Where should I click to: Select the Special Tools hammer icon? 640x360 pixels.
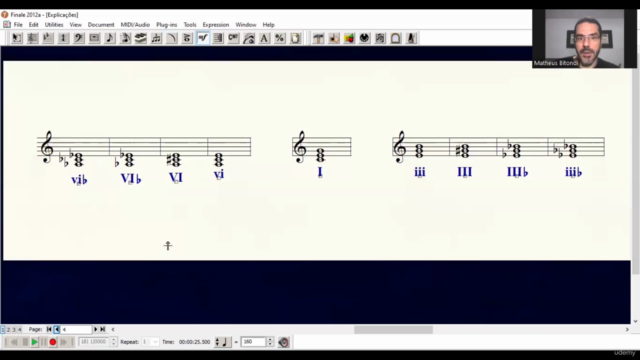coord(318,38)
